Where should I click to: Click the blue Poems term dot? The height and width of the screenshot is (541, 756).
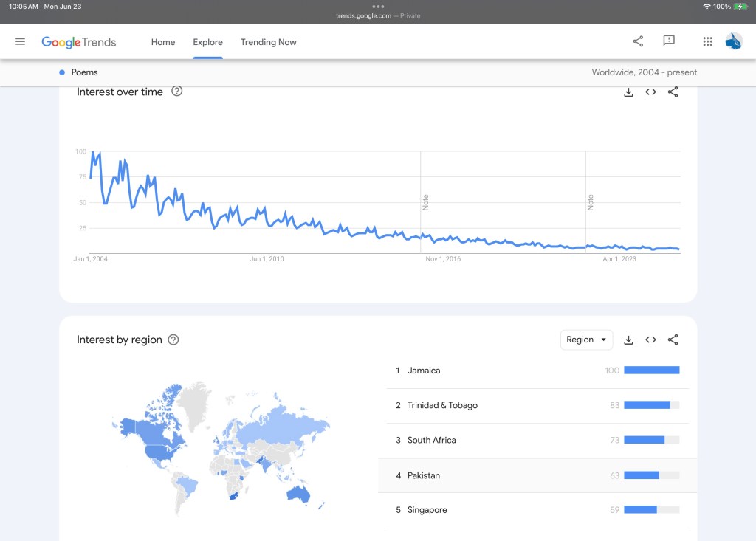pyautogui.click(x=62, y=72)
